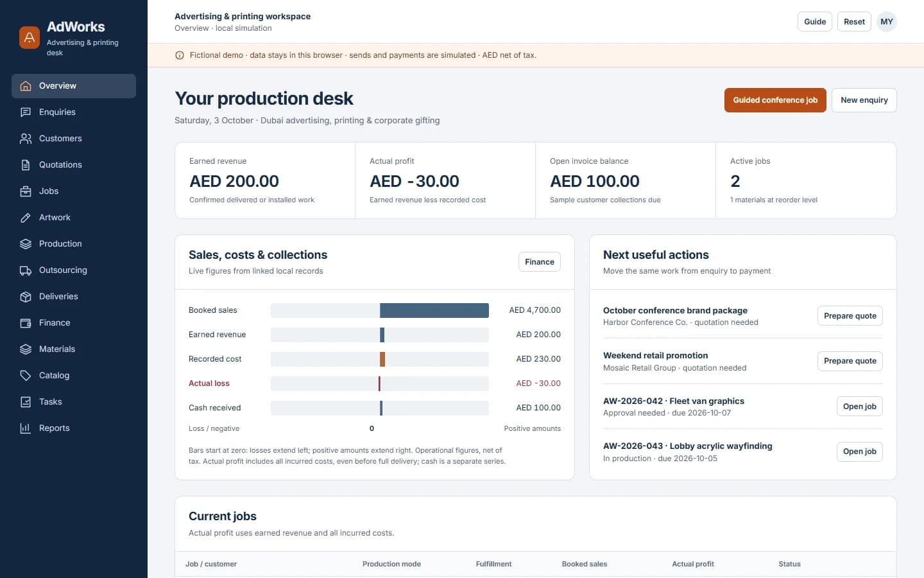The width and height of the screenshot is (924, 578).
Task: Click the Tasks checklist icon
Action: point(26,402)
